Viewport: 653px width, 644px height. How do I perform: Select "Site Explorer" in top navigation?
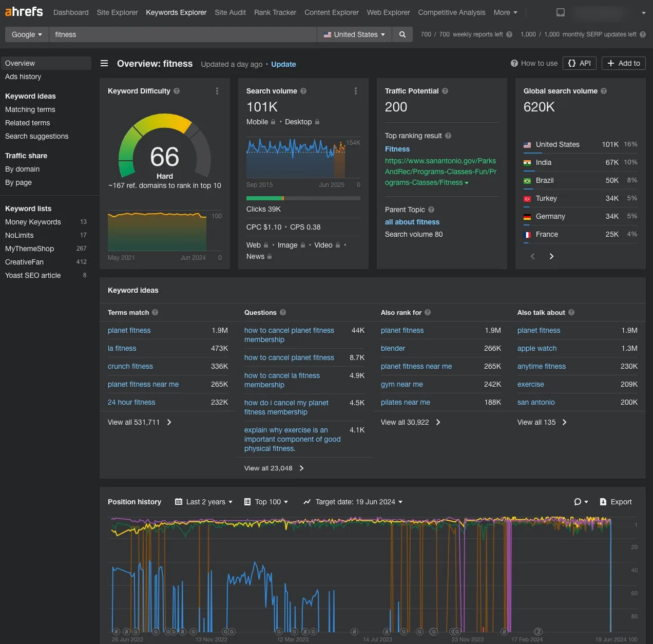117,12
